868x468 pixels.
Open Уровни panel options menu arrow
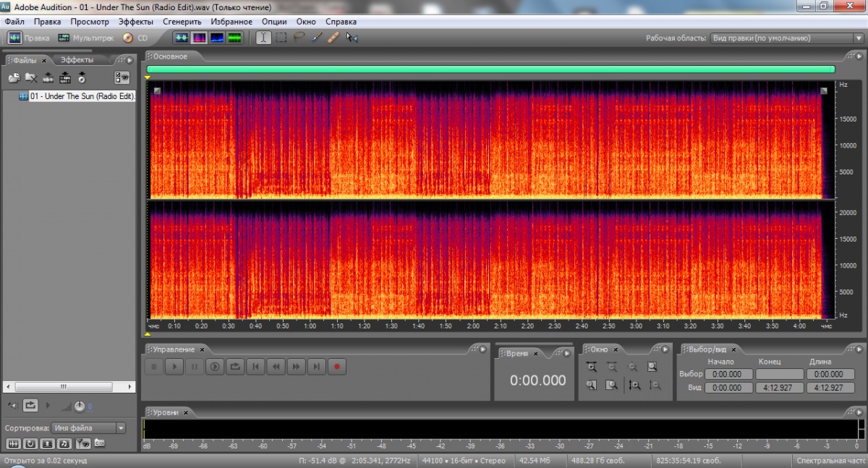click(858, 412)
